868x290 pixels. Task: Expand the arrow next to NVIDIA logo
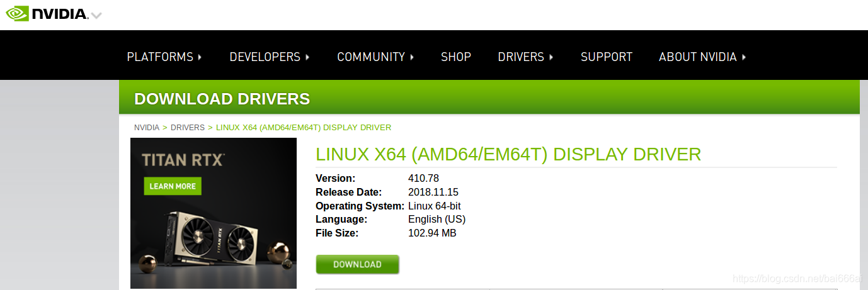pos(96,15)
